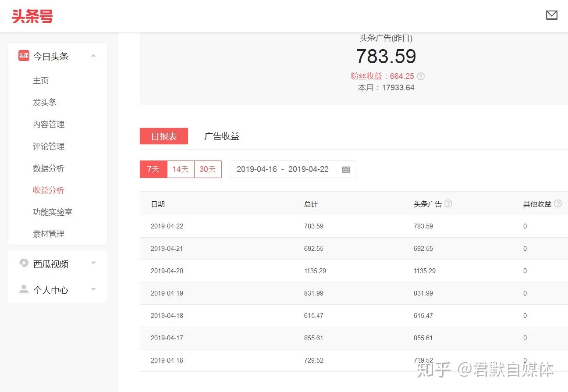This screenshot has height=392, width=568.
Task: Collapse the 今日头条 menu arrow
Action: tap(93, 56)
